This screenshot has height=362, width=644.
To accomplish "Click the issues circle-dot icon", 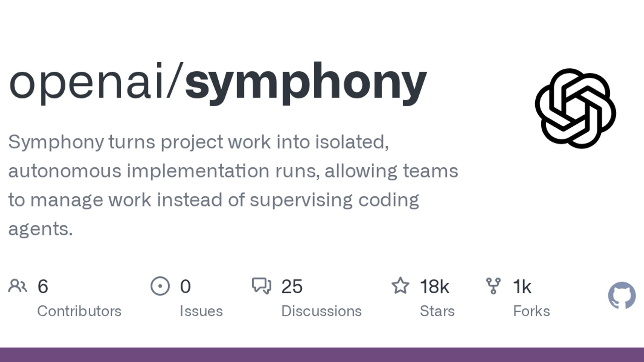I will (160, 286).
